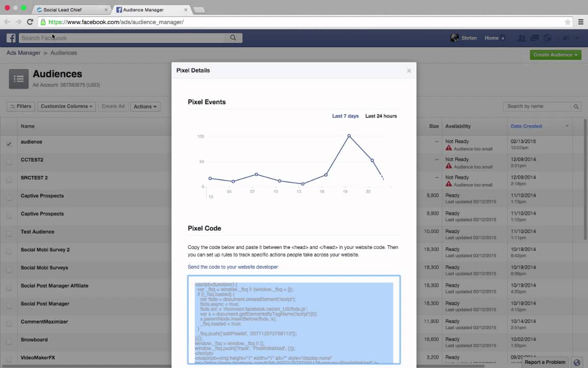Show Last 24 hours pixel events
This screenshot has width=588, height=368.
pos(381,116)
